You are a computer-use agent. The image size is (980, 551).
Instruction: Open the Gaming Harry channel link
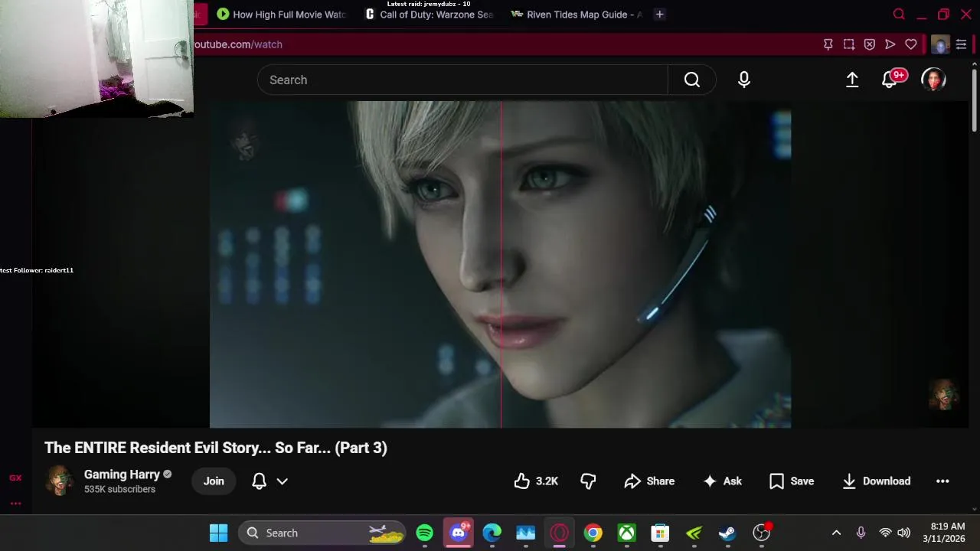(122, 474)
